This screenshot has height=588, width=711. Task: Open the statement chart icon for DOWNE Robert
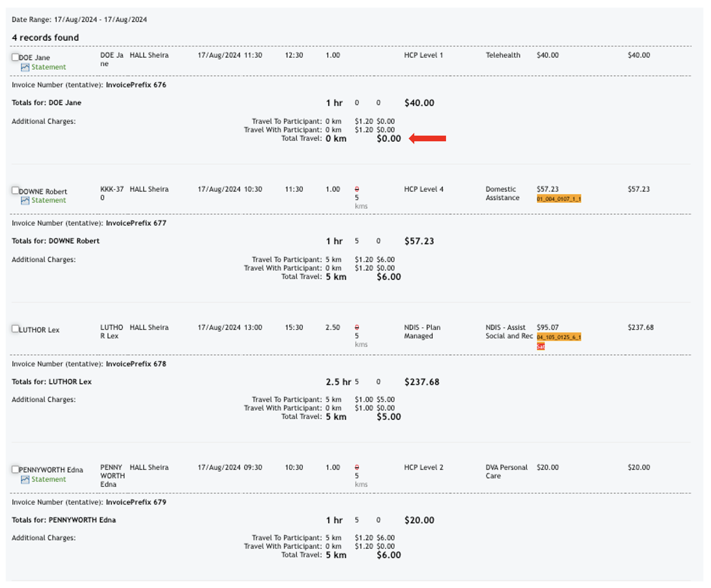(25, 201)
